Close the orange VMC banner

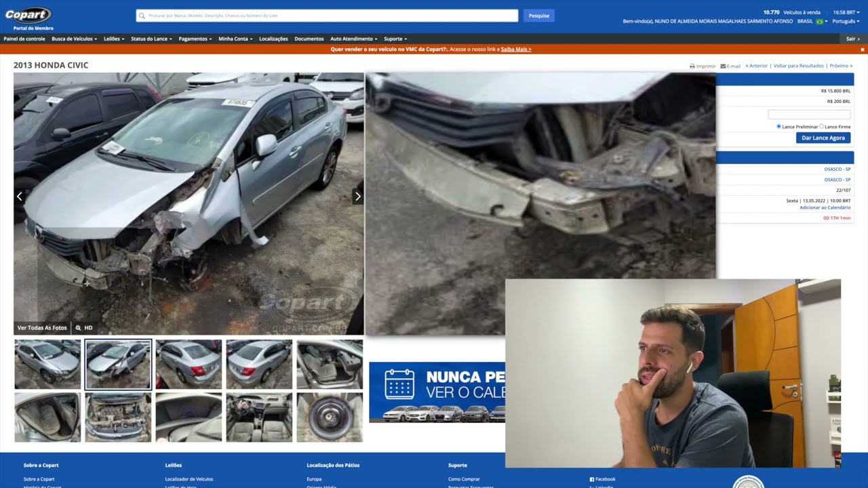pos(863,49)
